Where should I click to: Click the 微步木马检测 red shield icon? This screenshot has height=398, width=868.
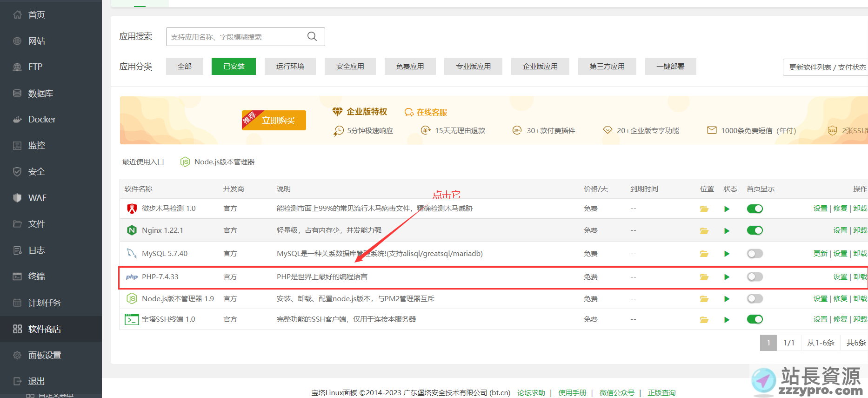[x=132, y=208]
